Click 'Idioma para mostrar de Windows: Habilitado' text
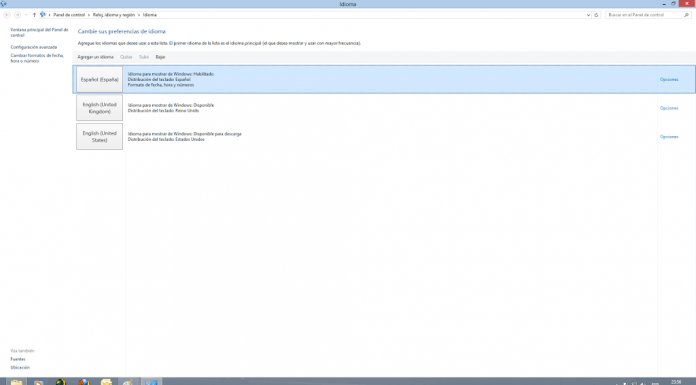This screenshot has height=385, width=696. tap(170, 74)
